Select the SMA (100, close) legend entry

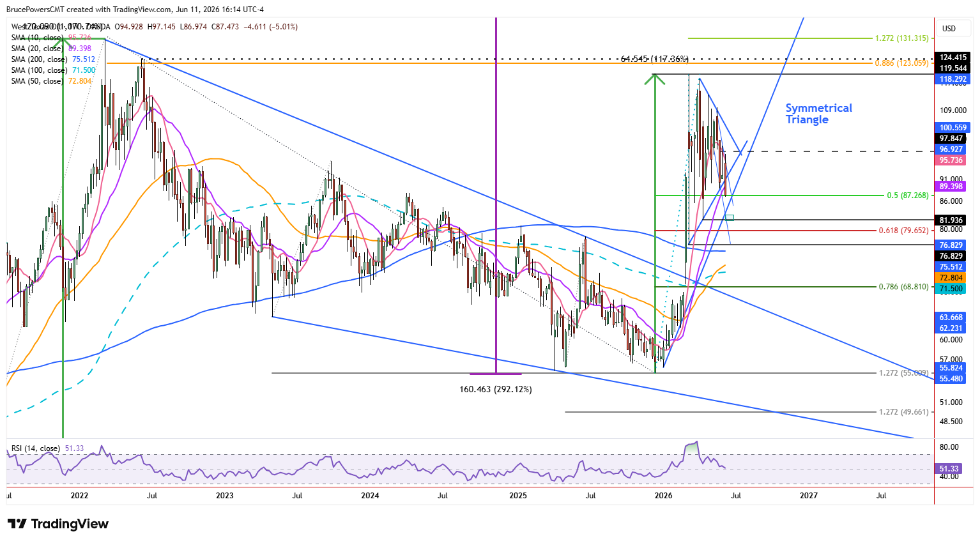pos(54,70)
